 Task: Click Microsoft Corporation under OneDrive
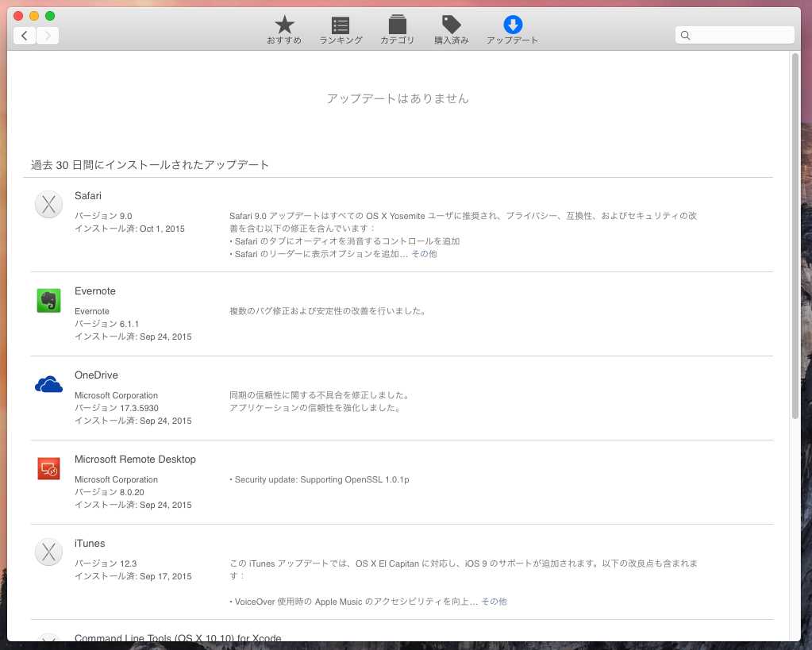click(x=116, y=395)
